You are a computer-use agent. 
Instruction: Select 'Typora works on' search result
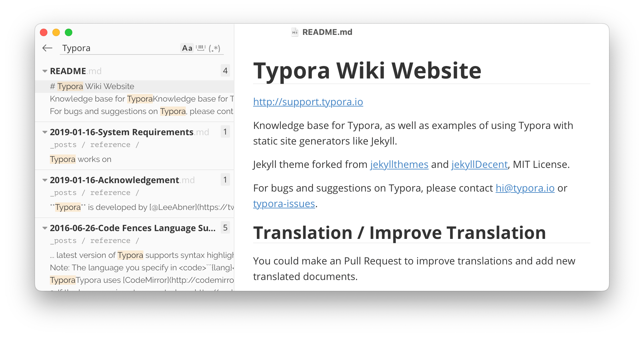point(135,159)
